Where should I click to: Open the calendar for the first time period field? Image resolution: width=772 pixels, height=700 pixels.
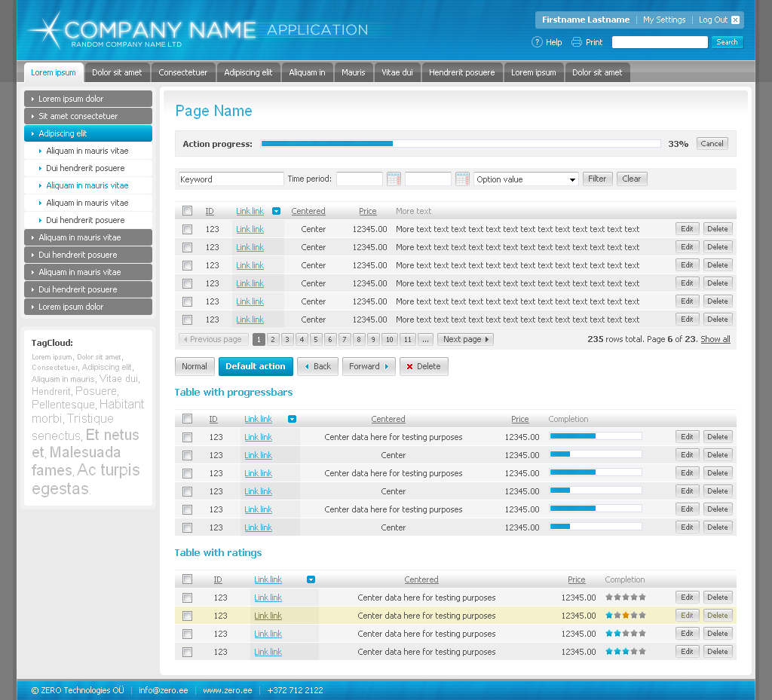[394, 179]
